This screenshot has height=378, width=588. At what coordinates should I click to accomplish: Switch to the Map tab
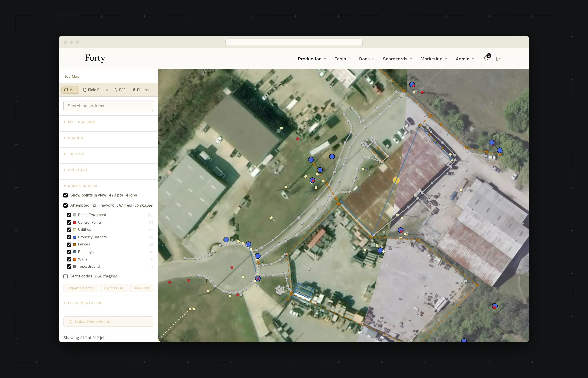70,90
